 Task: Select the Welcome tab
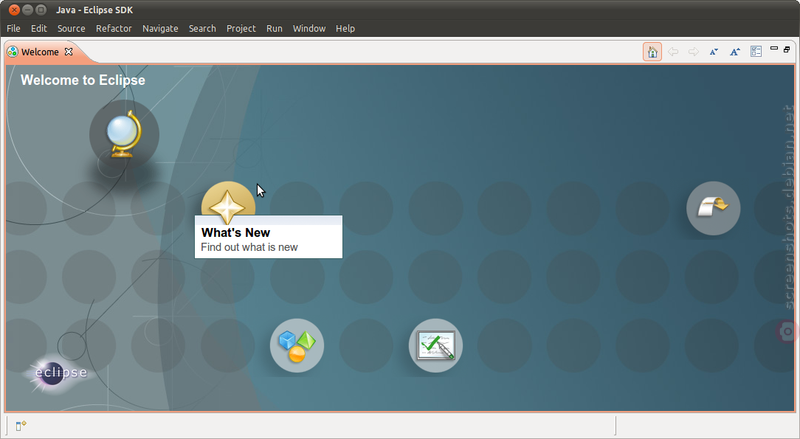pyautogui.click(x=40, y=52)
